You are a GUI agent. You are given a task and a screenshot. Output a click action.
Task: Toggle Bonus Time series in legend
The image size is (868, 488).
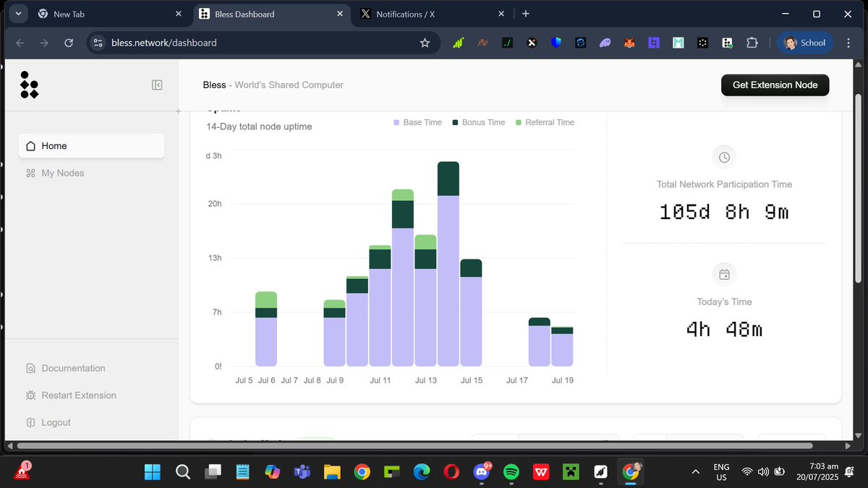pos(478,122)
